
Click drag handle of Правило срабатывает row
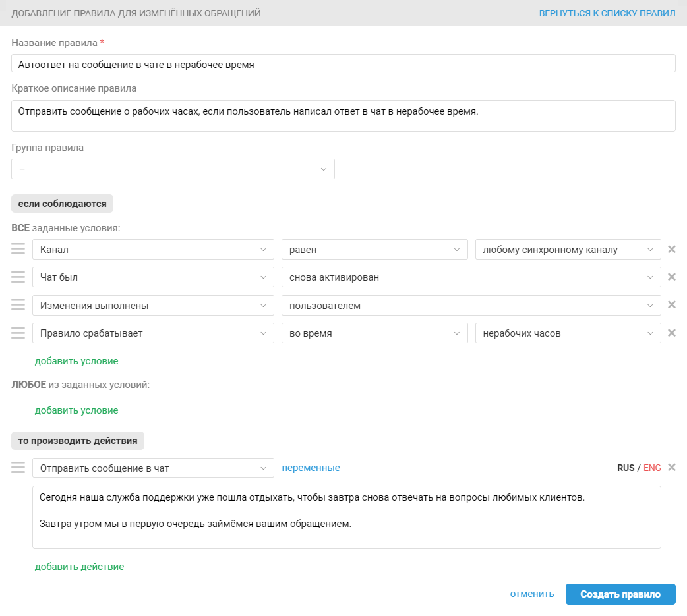tap(18, 333)
